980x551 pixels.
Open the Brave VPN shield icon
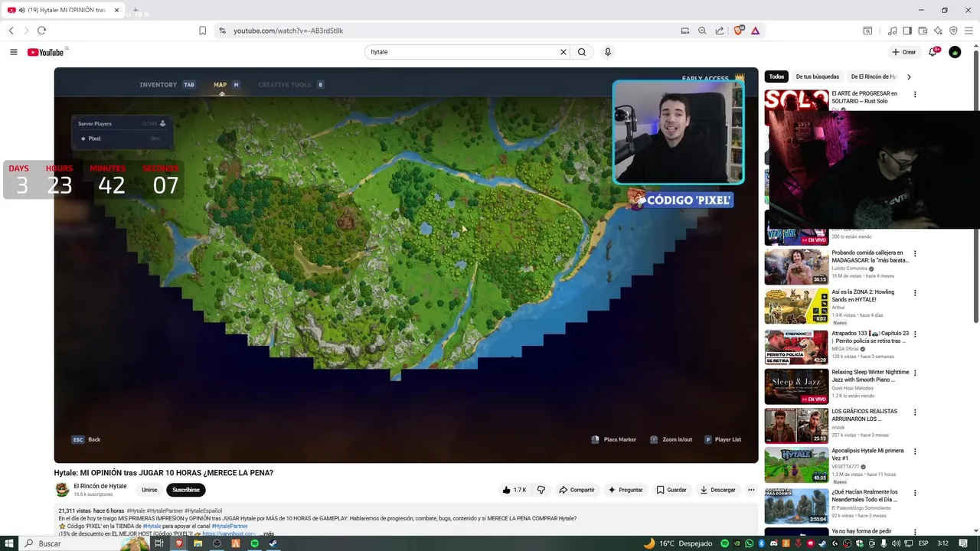953,31
